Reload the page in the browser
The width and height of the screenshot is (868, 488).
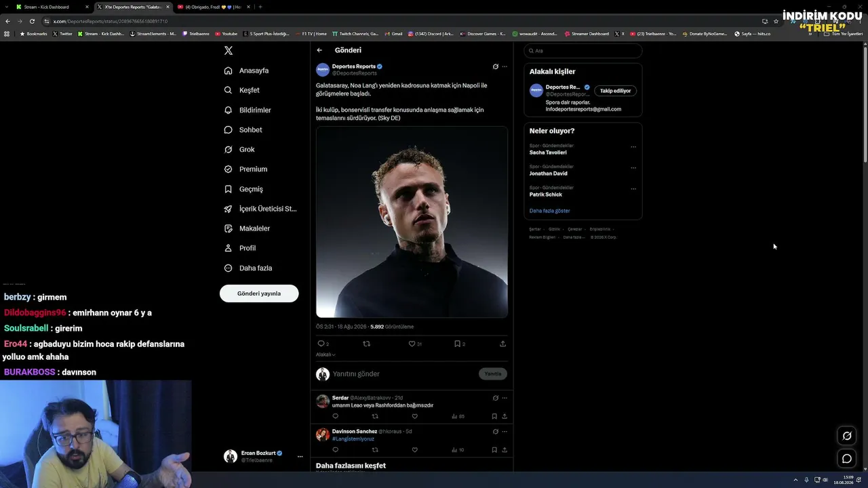coord(32,21)
